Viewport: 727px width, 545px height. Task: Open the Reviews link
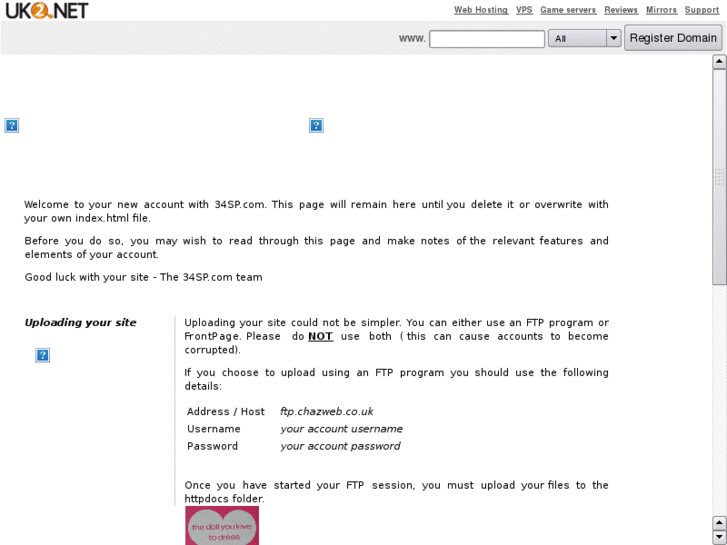point(621,10)
